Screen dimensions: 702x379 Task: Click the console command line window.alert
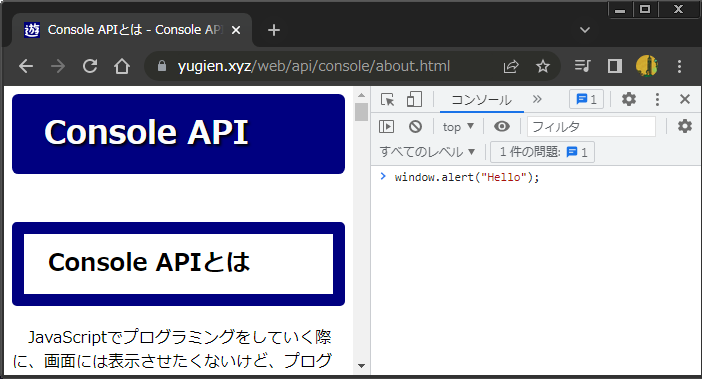[x=467, y=177]
